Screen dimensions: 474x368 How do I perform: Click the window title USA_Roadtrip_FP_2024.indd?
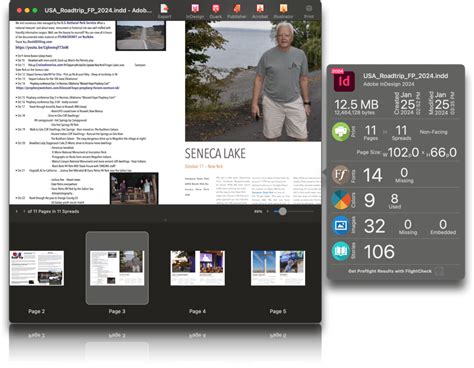point(98,10)
